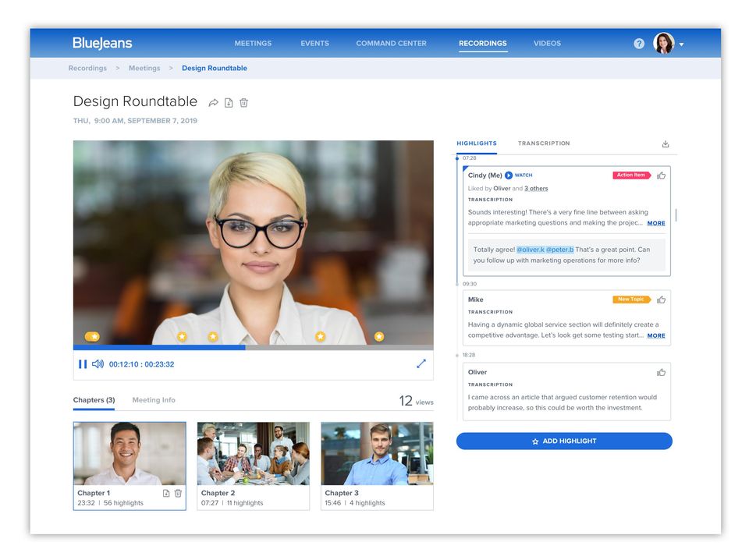
Task: Like Oliver's highlight with thumbs up
Action: (661, 372)
